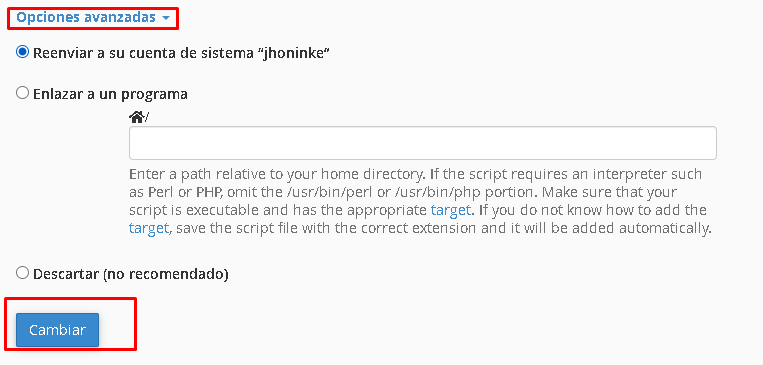Click the '(no recomendado)' part of the Descartar option
This screenshot has width=763, height=365.
click(165, 274)
